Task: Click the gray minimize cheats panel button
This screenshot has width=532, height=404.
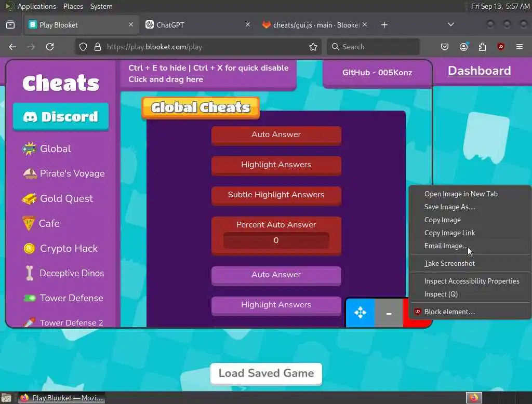Action: 389,313
